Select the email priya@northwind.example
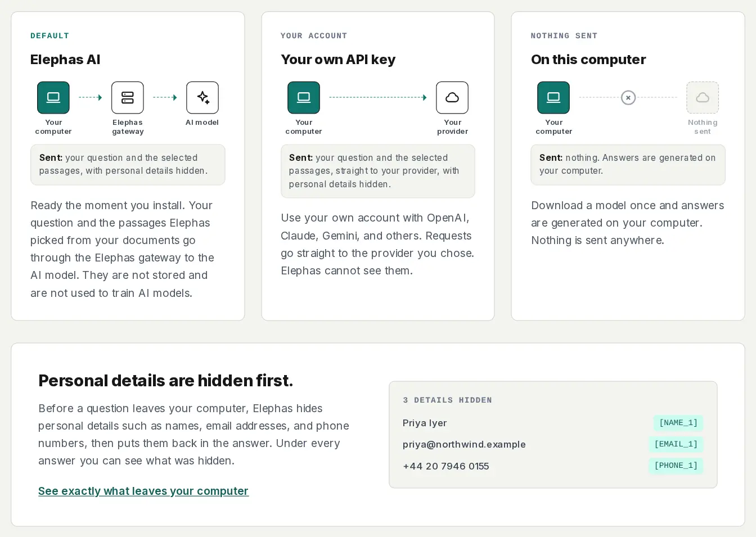Viewport: 756px width, 537px height. pyautogui.click(x=464, y=444)
